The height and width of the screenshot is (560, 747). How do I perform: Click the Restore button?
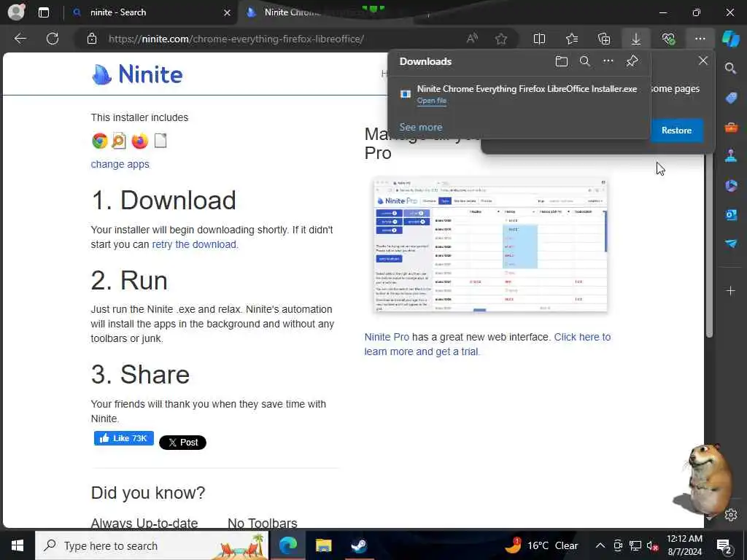point(676,131)
